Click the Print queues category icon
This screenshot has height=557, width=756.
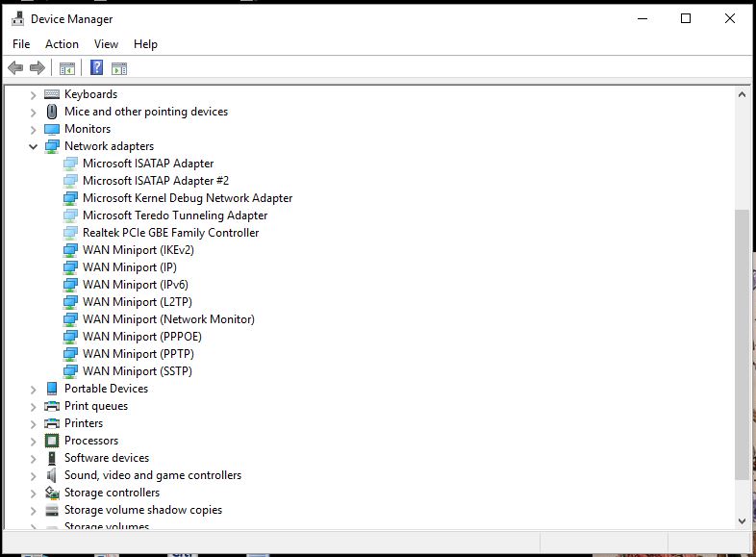(x=52, y=406)
